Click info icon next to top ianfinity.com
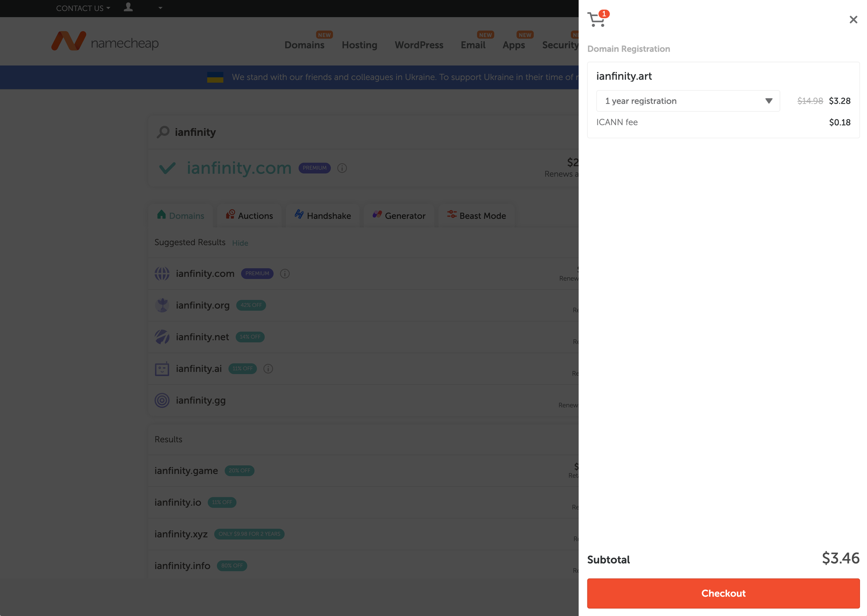 pyautogui.click(x=342, y=168)
